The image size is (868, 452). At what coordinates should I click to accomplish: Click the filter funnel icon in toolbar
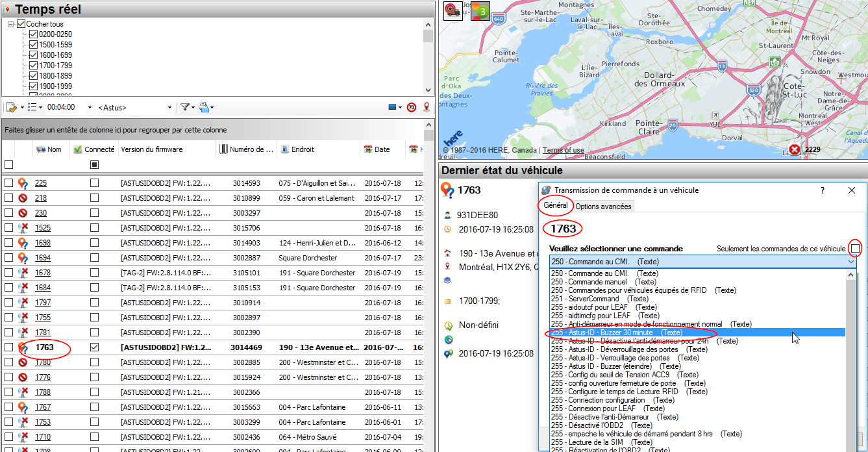(184, 107)
